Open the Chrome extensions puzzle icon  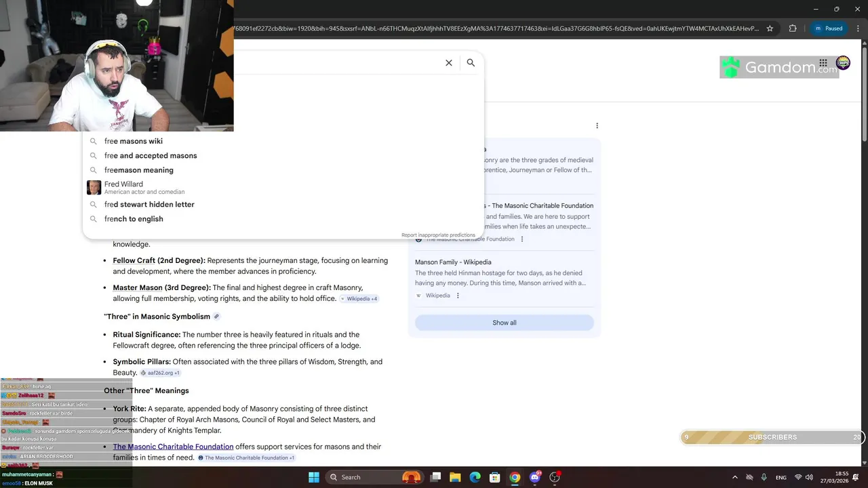click(x=793, y=28)
